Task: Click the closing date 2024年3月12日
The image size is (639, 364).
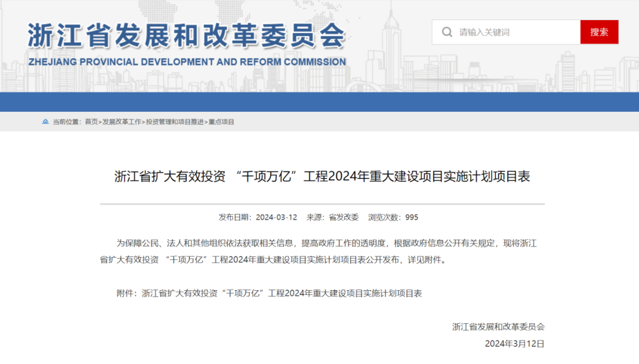Action: coord(514,343)
